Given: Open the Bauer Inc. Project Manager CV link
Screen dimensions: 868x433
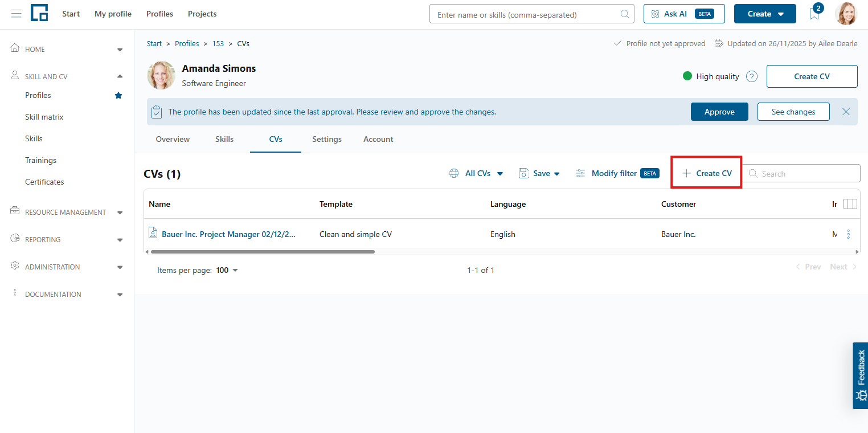Looking at the screenshot, I should (x=229, y=234).
